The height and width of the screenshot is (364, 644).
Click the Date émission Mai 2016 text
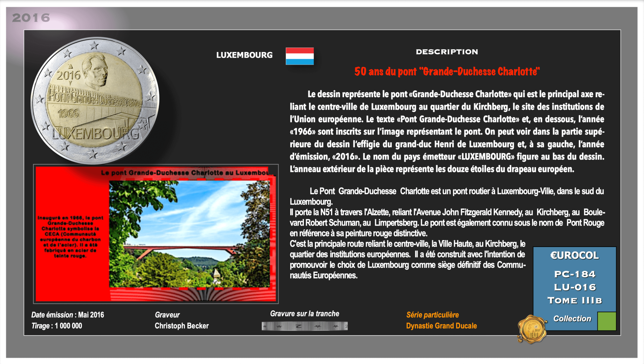pos(67,315)
